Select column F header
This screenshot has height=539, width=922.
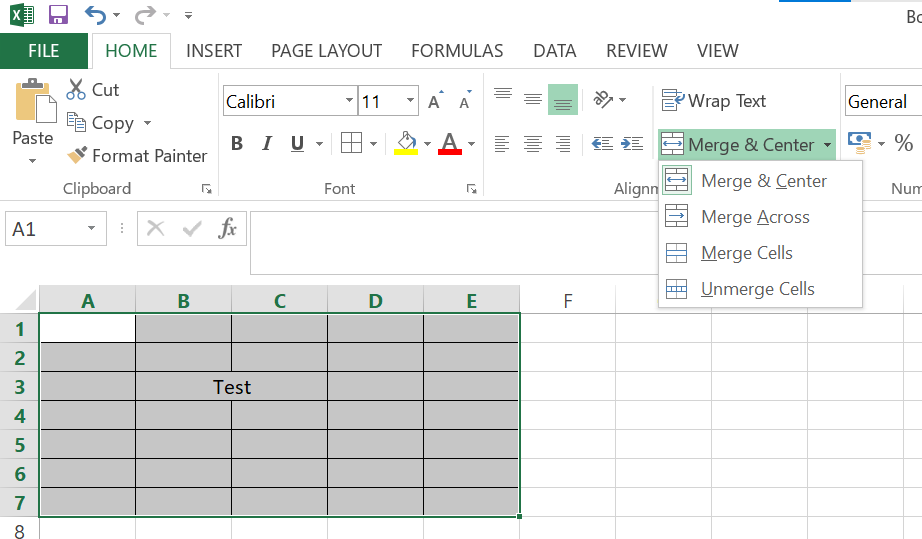coord(567,300)
